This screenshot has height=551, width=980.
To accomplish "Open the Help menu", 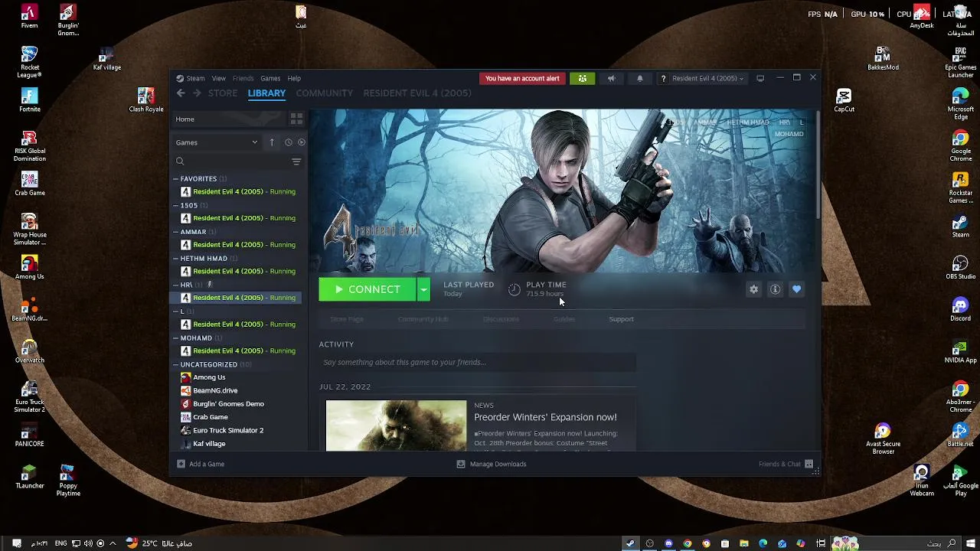I will coord(294,78).
